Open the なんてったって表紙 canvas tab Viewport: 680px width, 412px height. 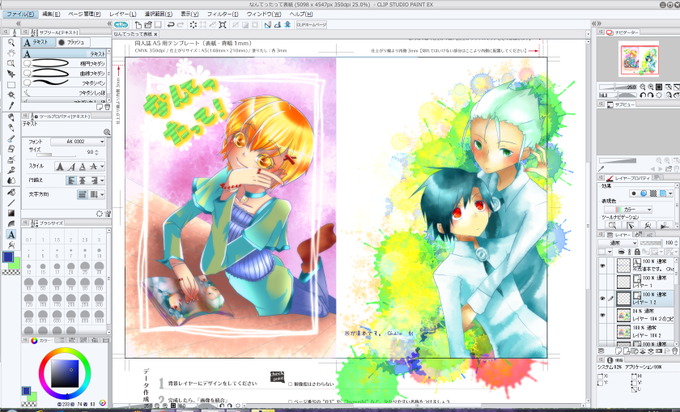point(136,34)
